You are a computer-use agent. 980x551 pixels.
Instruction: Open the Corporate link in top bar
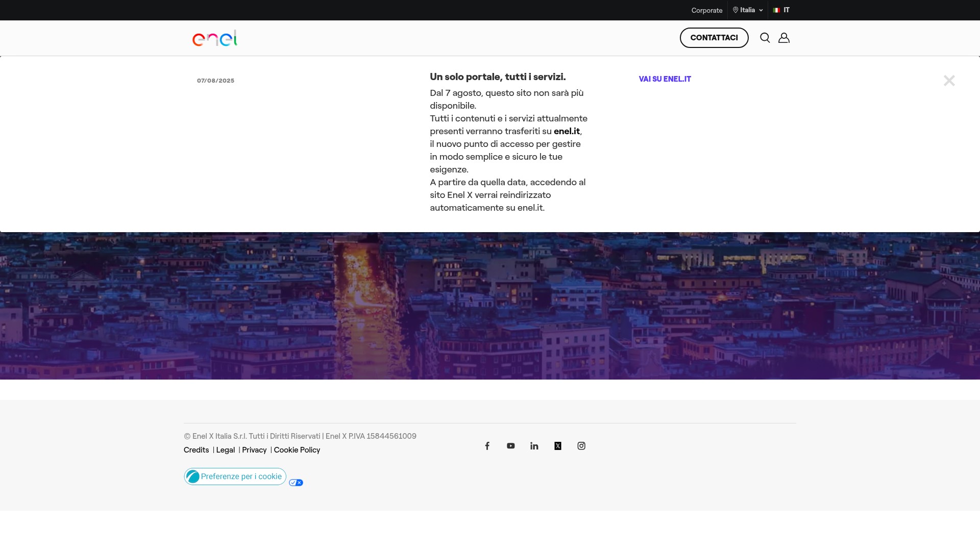pyautogui.click(x=707, y=10)
